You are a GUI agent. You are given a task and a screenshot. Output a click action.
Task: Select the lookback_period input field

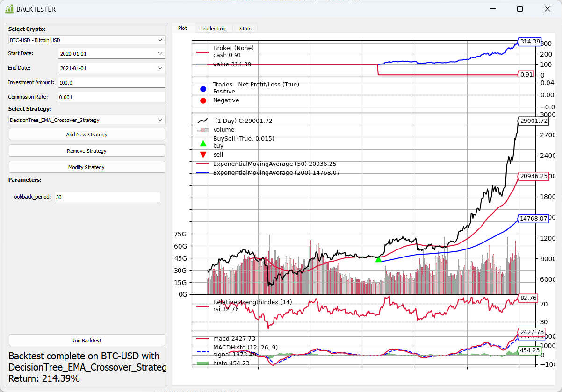click(107, 197)
